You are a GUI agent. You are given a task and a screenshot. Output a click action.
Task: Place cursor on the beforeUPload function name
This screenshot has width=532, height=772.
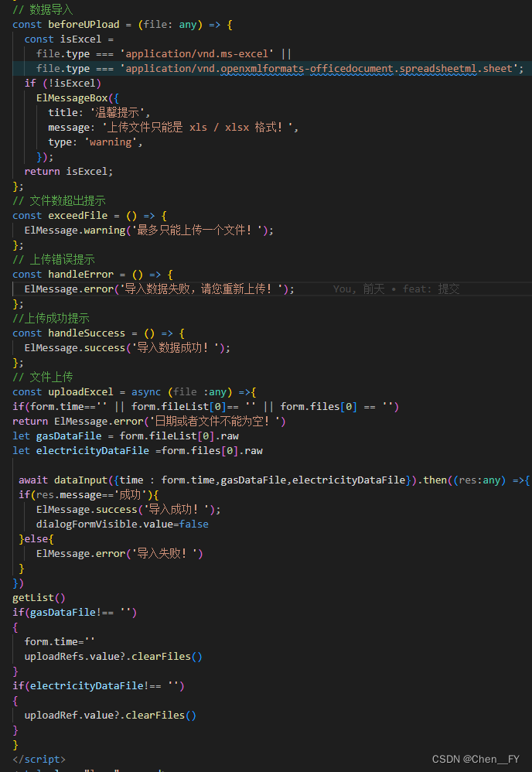84,24
